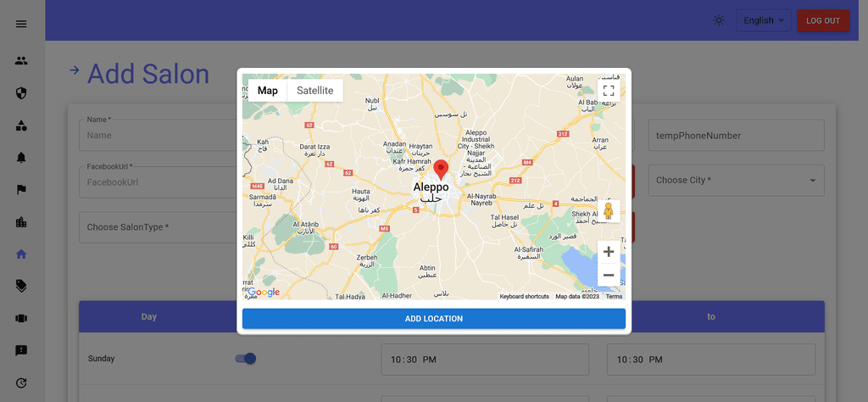Image resolution: width=868 pixels, height=402 pixels.
Task: Click the Aleppo city label on map
Action: click(x=431, y=187)
